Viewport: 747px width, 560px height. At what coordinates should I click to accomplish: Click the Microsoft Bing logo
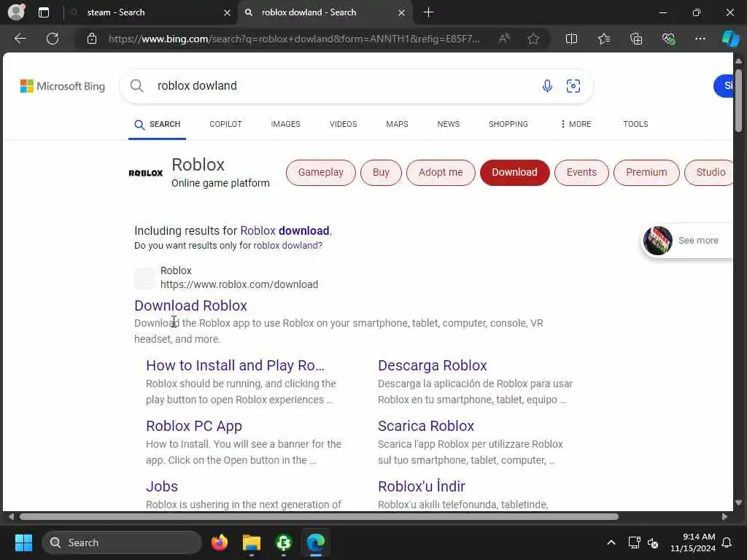(63, 86)
